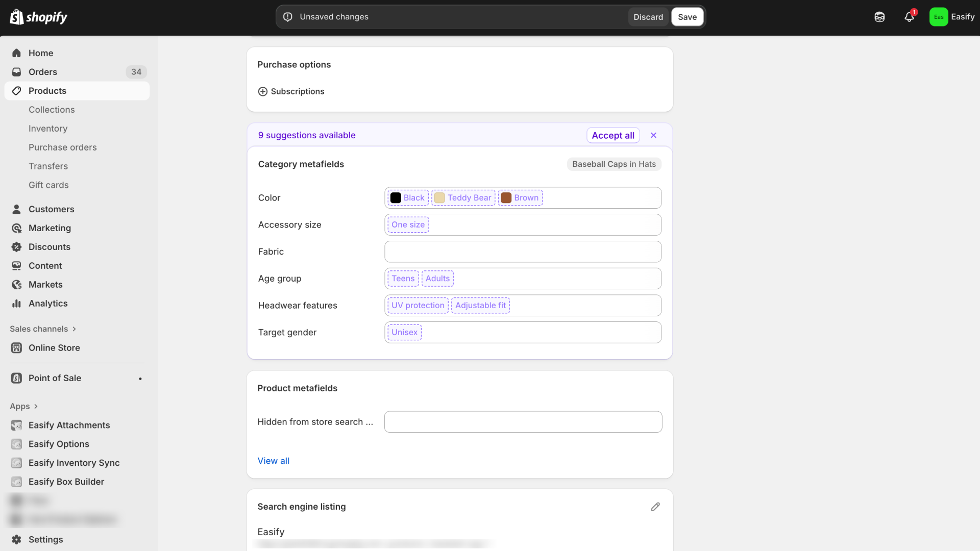
Task: Click the Analytics bar chart icon
Action: [x=16, y=304]
